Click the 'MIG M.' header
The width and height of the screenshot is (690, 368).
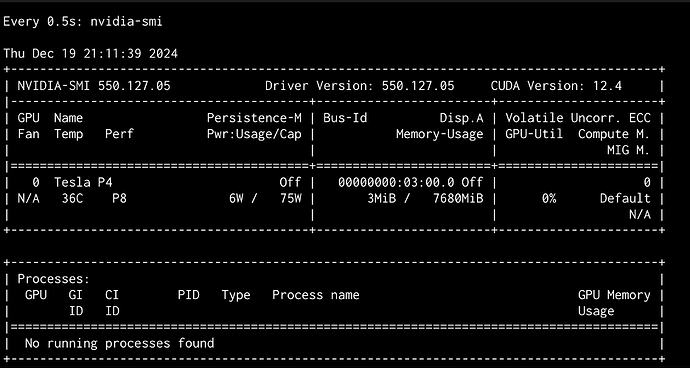coord(629,150)
